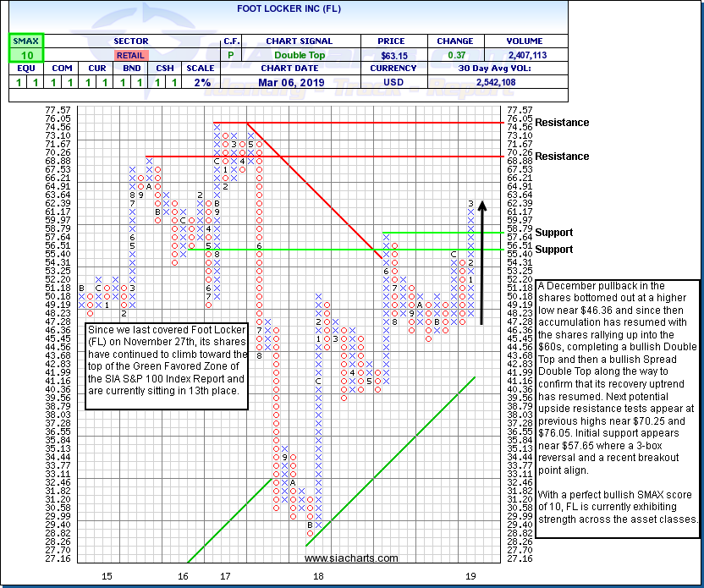Click the red RETAIL sector badge
Viewport: 704px width, 588px height.
pos(130,54)
